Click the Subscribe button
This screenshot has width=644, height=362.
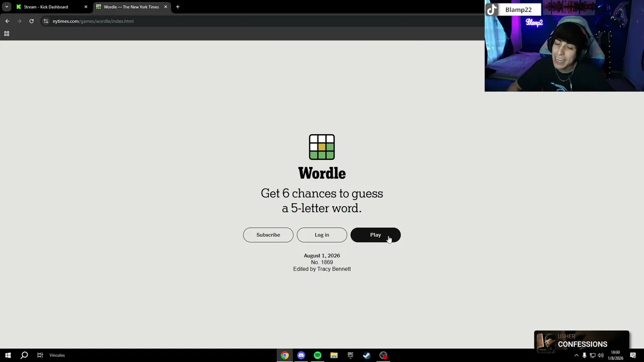[x=268, y=235]
